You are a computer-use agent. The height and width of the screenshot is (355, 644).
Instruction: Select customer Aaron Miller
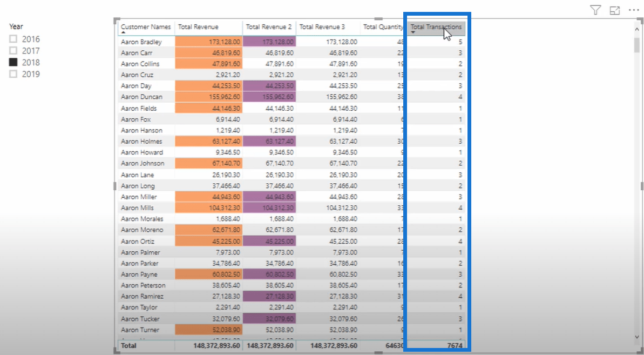click(139, 197)
